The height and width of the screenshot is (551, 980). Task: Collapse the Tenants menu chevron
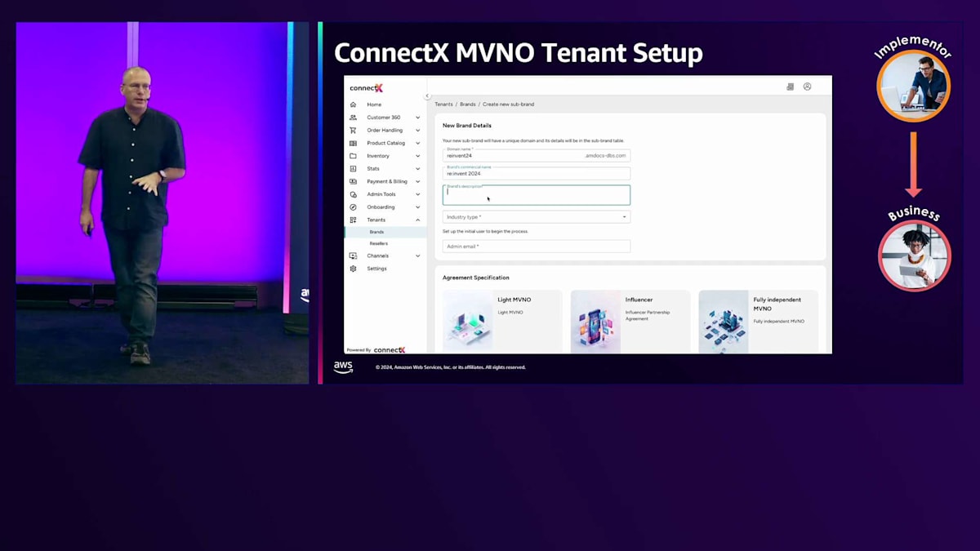[x=418, y=220]
